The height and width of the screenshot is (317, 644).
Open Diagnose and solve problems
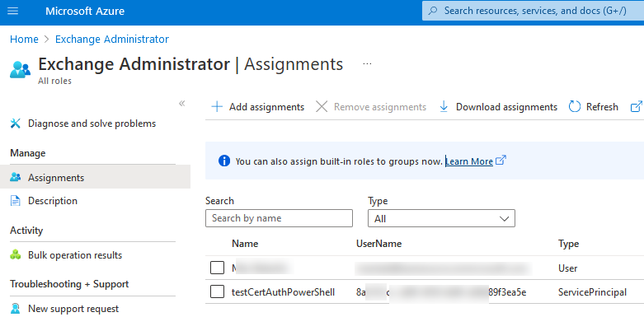[92, 124]
